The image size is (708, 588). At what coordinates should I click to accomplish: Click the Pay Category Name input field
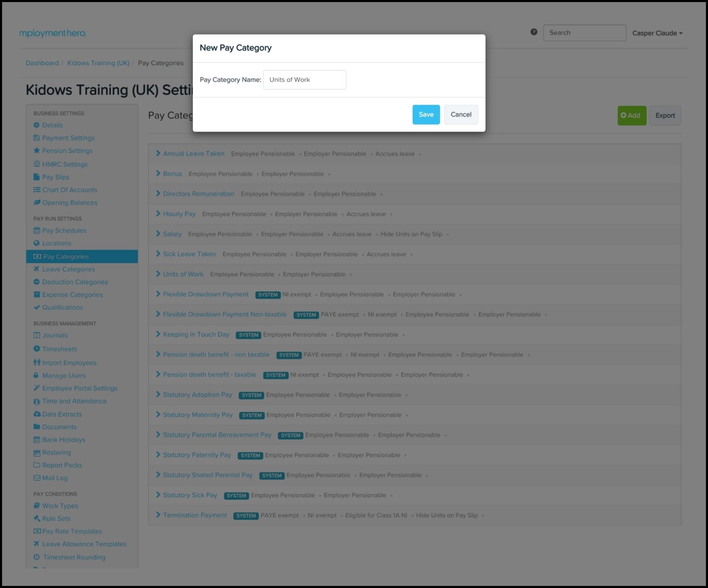(305, 80)
